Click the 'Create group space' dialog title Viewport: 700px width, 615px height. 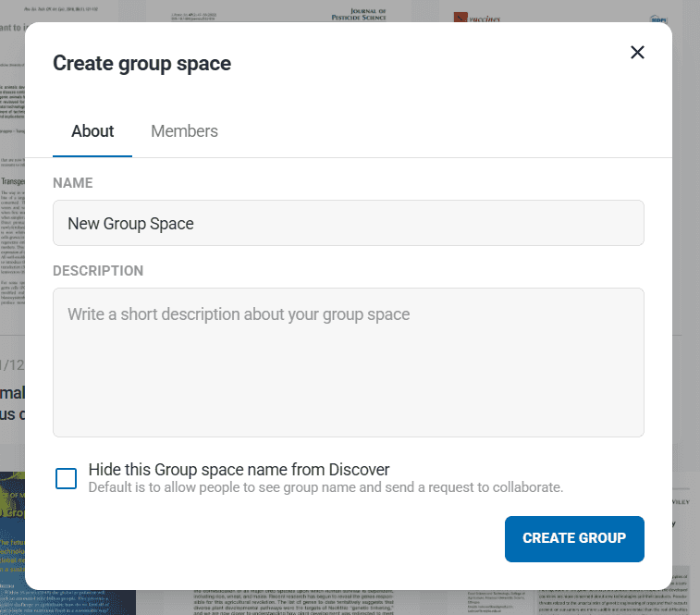[x=141, y=63]
